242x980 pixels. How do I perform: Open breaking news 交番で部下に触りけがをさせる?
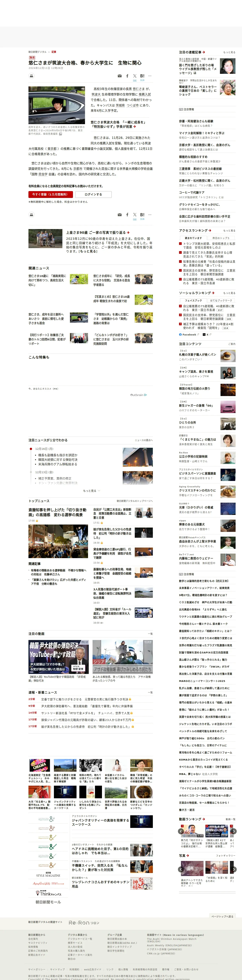(x=85, y=699)
